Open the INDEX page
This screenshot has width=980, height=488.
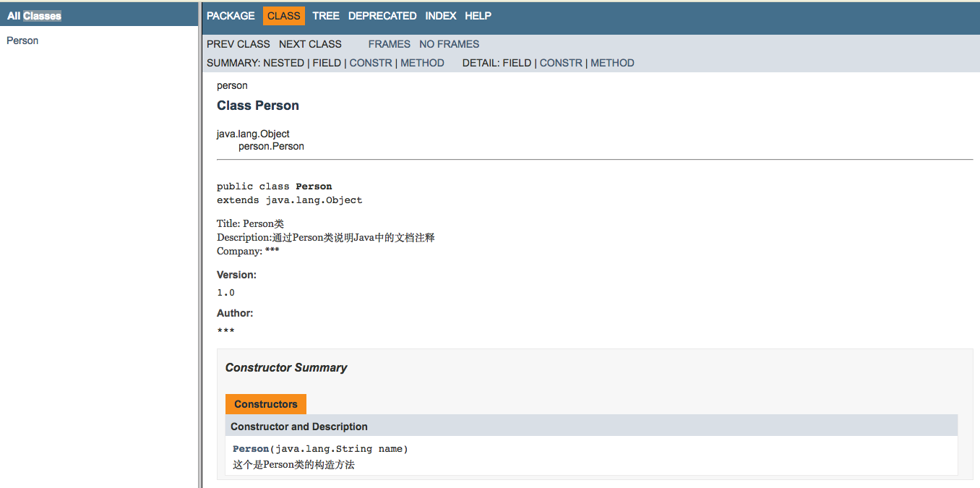441,16
